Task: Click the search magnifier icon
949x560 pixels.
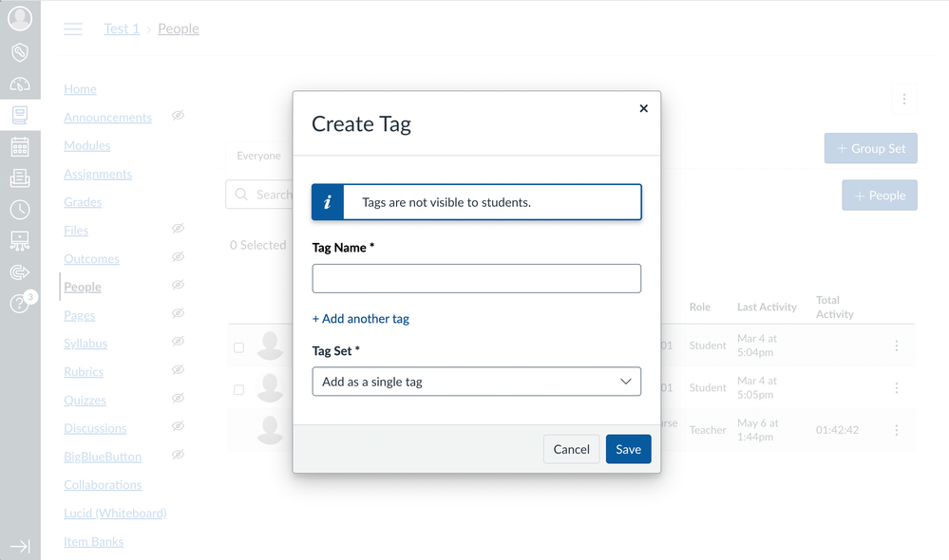Action: [x=241, y=195]
